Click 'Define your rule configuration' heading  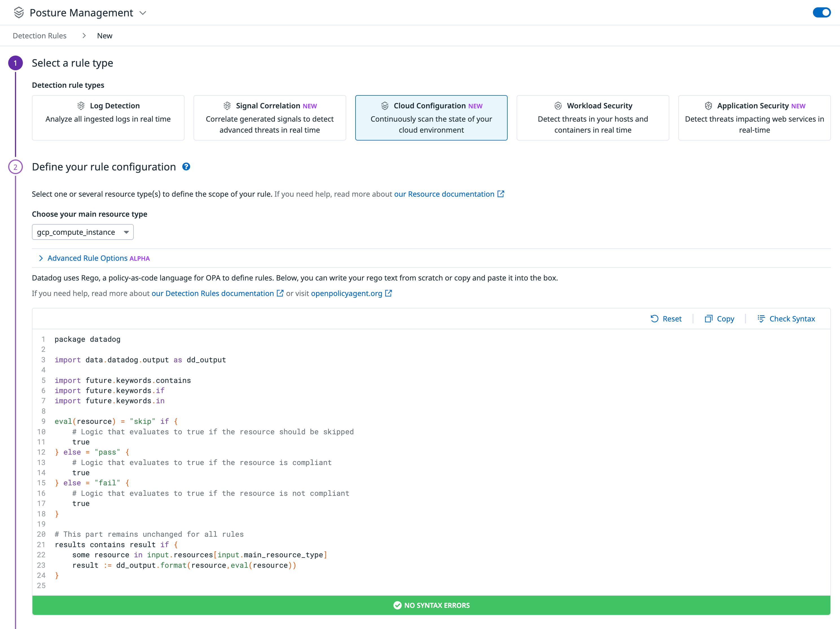(104, 167)
